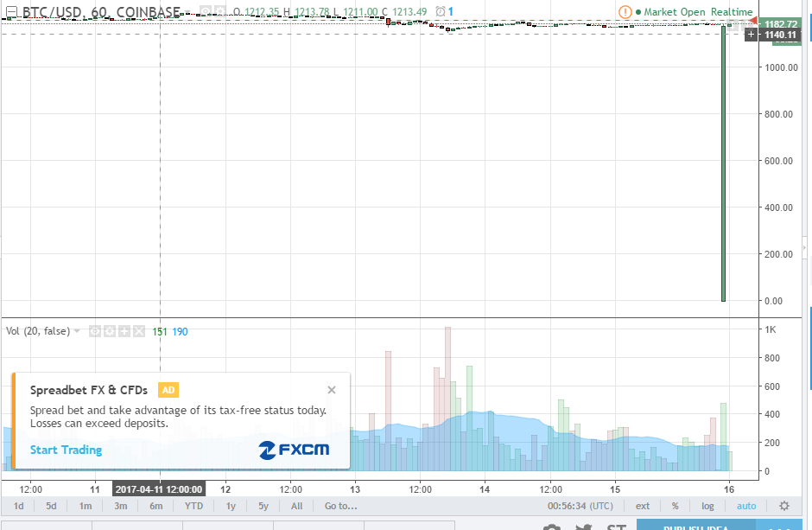This screenshot has height=530, width=812.
Task: Click the Spreadbet FX & CFDs heading
Action: (89, 390)
